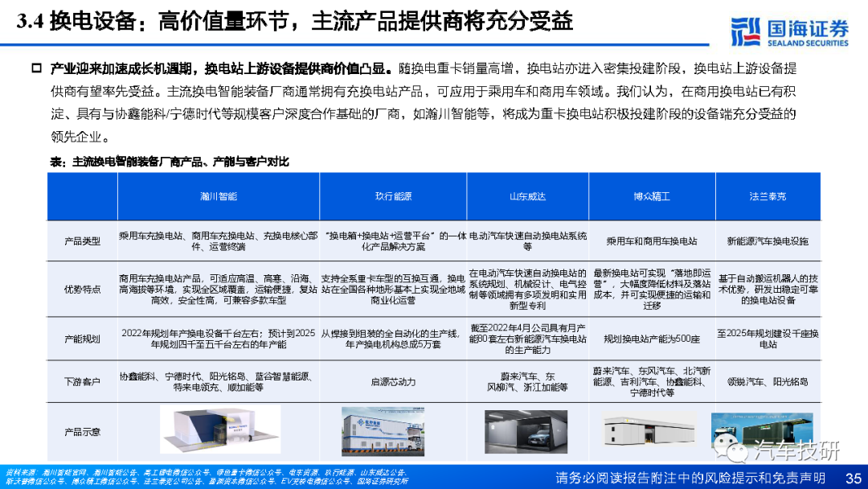Open the 瀚川智能 product illustration image

[x=220, y=429]
